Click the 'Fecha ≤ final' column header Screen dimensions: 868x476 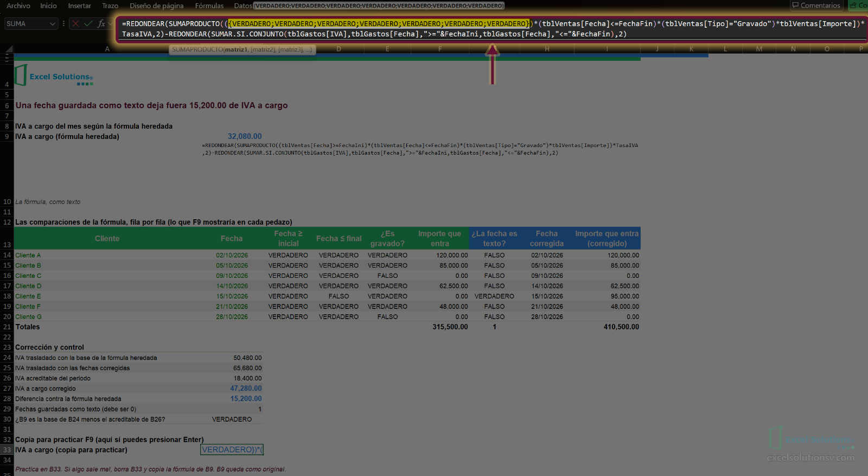pos(339,238)
